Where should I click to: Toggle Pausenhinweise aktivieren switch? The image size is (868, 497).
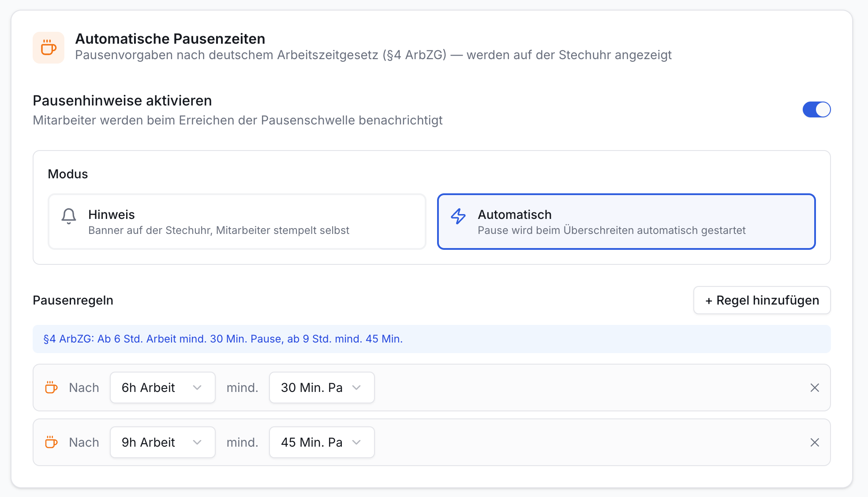816,109
